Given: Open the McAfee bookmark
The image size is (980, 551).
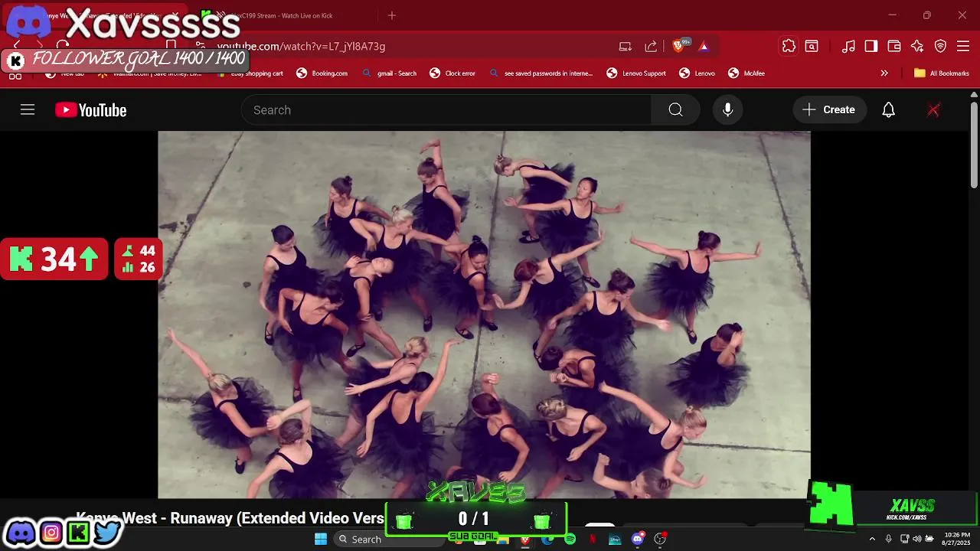Looking at the screenshot, I should click(746, 73).
